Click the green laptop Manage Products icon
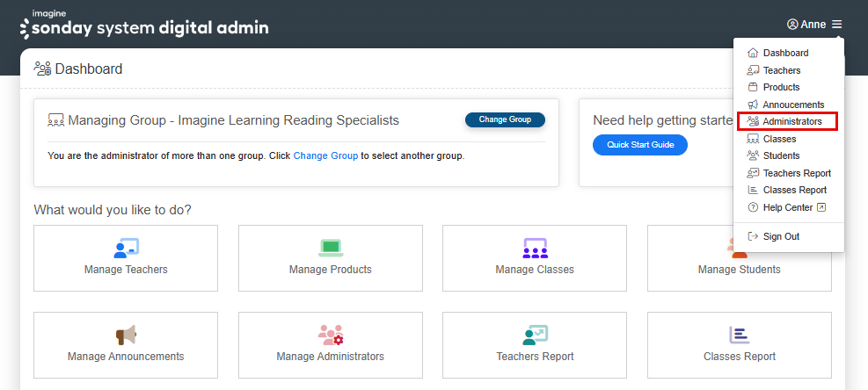868x390 pixels. (331, 248)
